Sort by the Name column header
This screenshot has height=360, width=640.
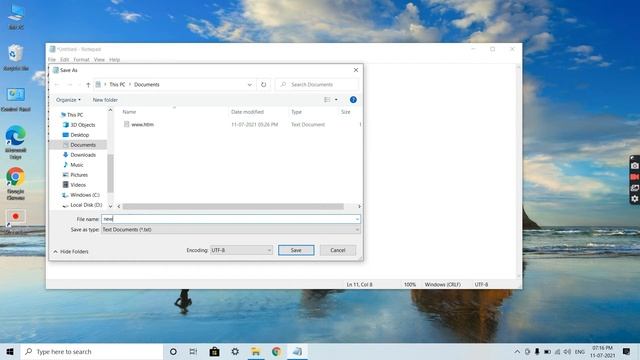129,112
